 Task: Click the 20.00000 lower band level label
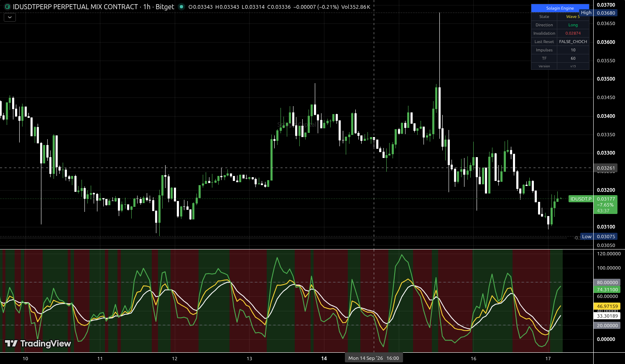click(x=607, y=326)
